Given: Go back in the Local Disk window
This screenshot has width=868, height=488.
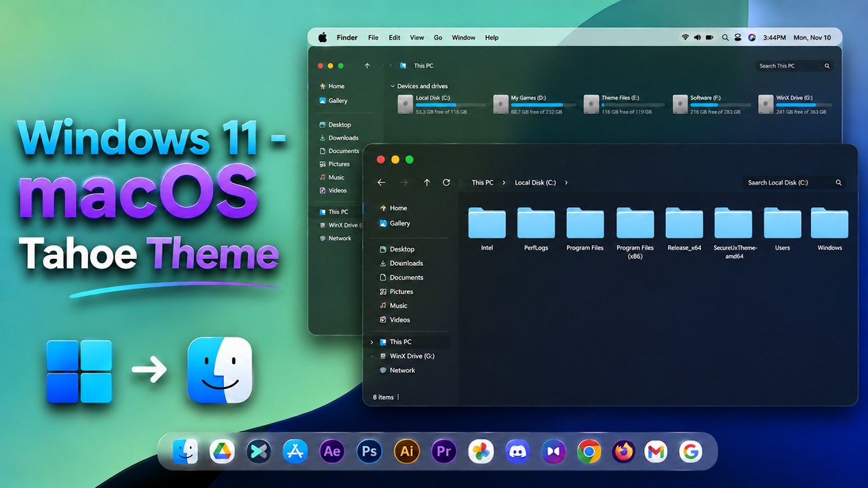Looking at the screenshot, I should (381, 182).
